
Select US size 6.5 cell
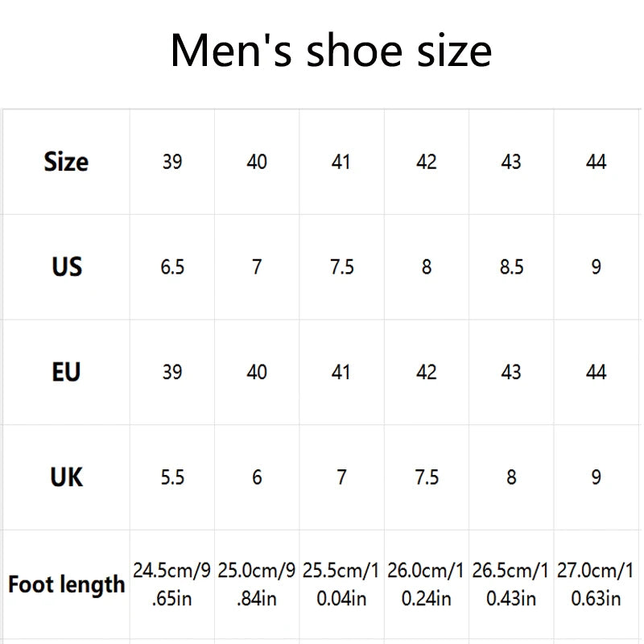click(172, 266)
